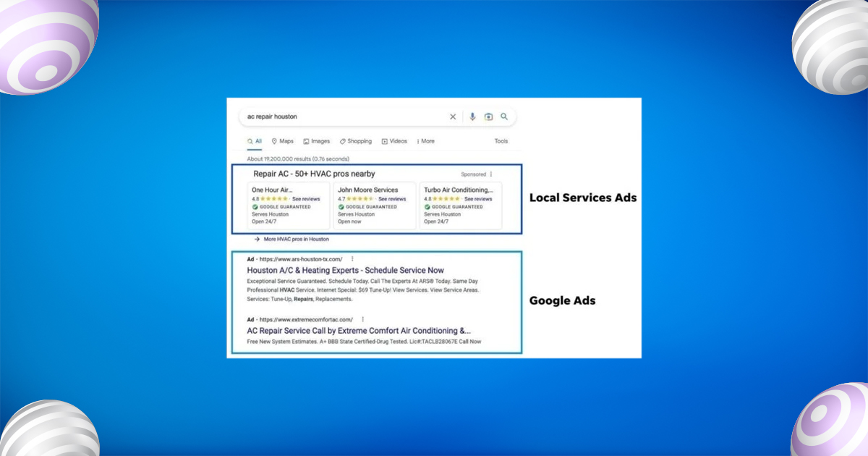The image size is (868, 456).
Task: Open Houston A/C & Heating Experts ad headline
Action: click(346, 270)
